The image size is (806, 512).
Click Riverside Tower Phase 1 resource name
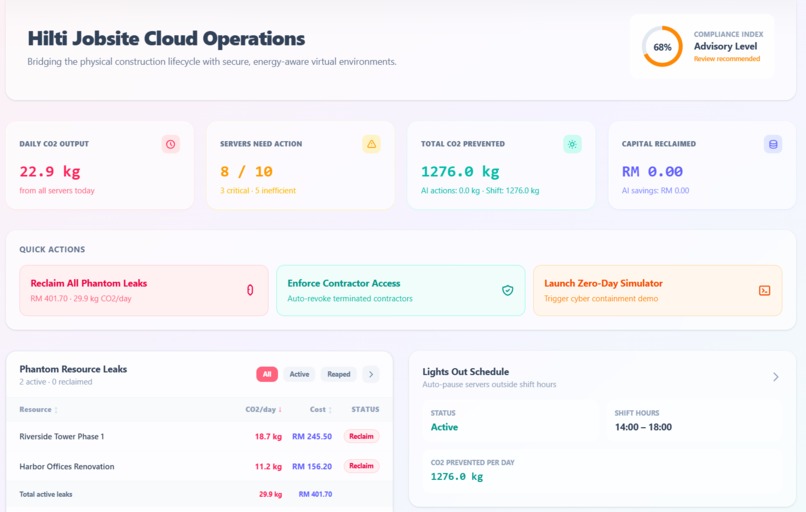[62, 436]
